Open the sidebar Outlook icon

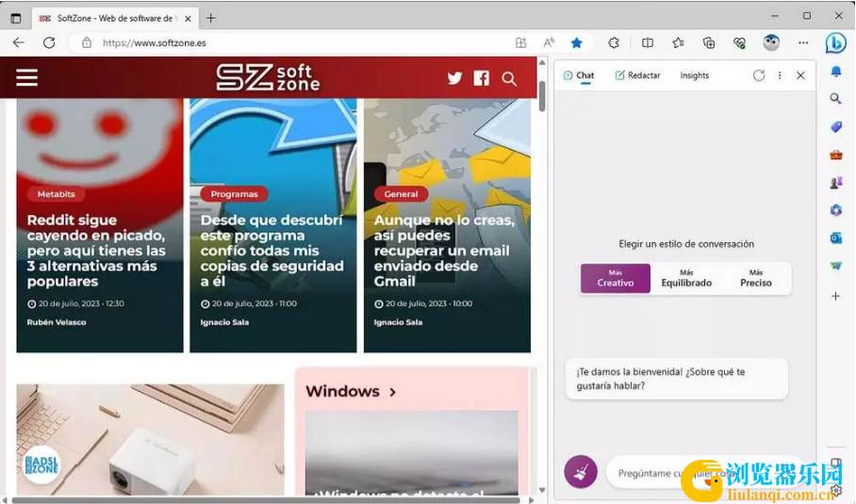[836, 237]
